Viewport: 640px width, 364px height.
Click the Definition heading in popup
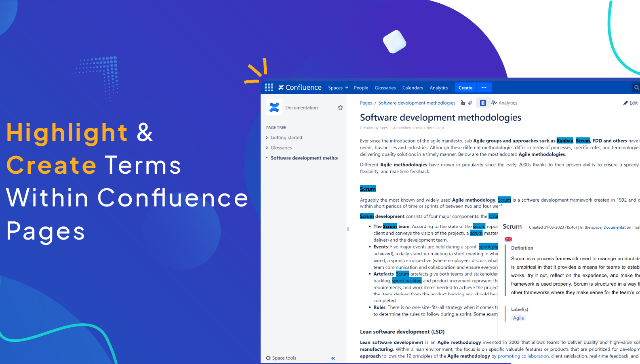click(522, 248)
